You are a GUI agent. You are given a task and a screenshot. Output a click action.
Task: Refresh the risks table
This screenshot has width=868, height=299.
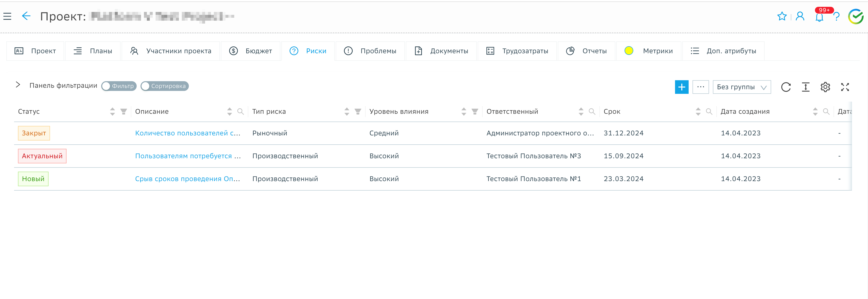(786, 87)
